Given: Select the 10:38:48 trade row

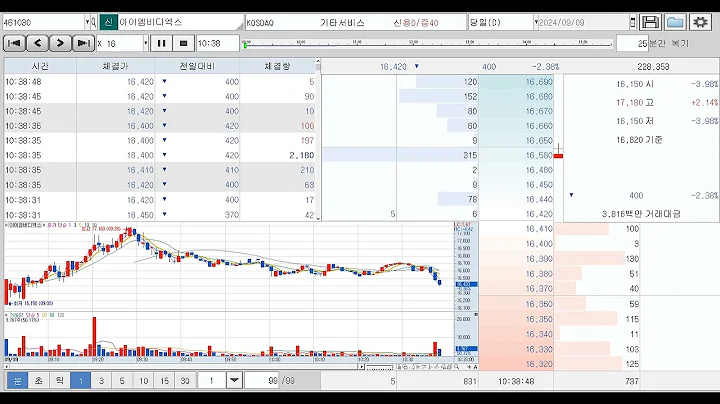Looking at the screenshot, I should click(x=160, y=82).
